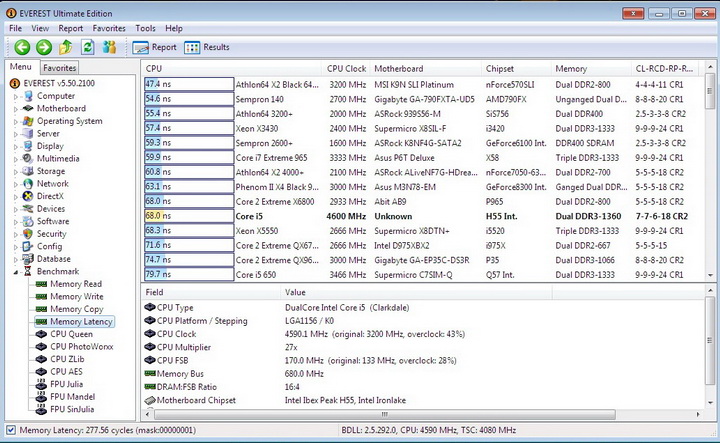Sort by the Memory column header
Screen dimensions: 720x443
click(591, 68)
